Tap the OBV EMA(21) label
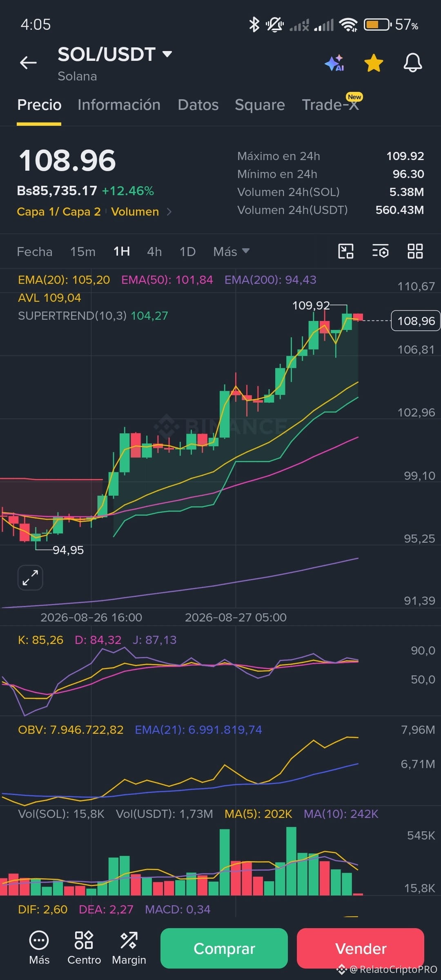441x980 pixels. (198, 730)
